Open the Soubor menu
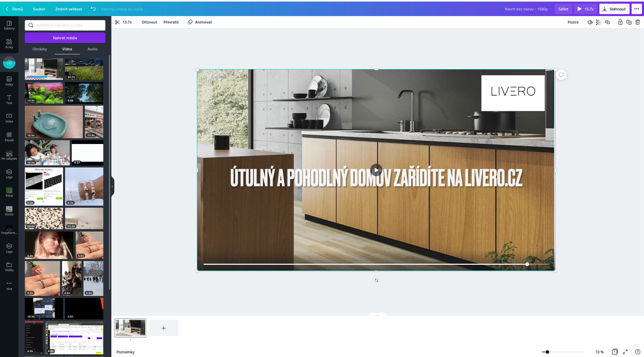This screenshot has width=644, height=357. click(x=39, y=9)
